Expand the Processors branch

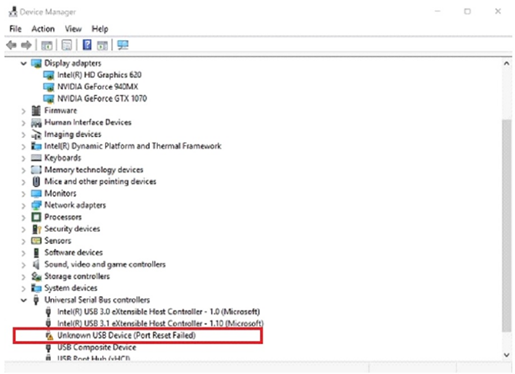click(23, 218)
